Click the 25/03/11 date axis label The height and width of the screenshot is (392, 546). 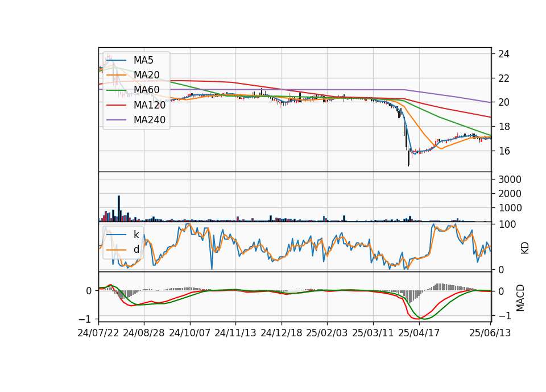coord(373,333)
